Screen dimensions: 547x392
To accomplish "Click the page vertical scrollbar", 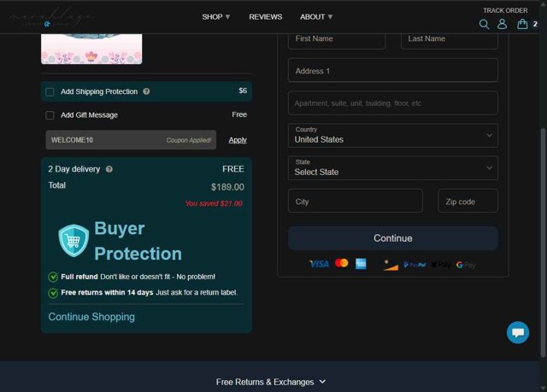I will click(x=543, y=243).
